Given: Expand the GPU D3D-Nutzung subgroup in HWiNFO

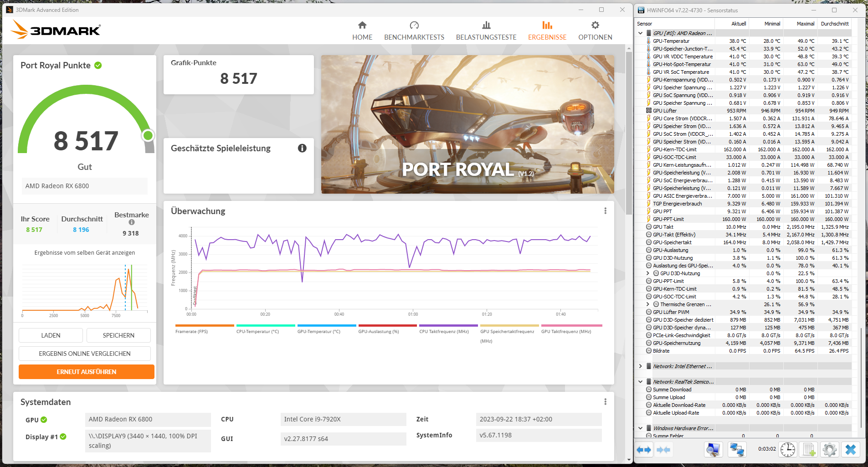Looking at the screenshot, I should pos(648,273).
